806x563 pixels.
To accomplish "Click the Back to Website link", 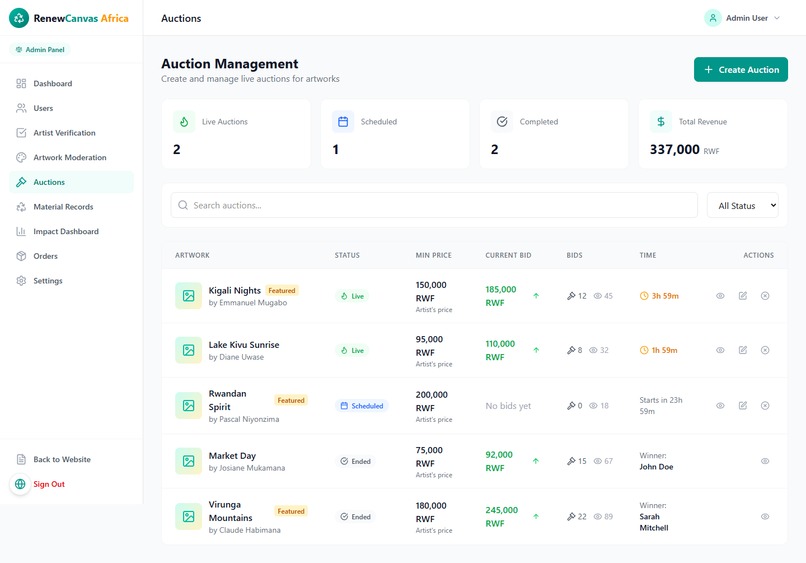I will point(71,459).
